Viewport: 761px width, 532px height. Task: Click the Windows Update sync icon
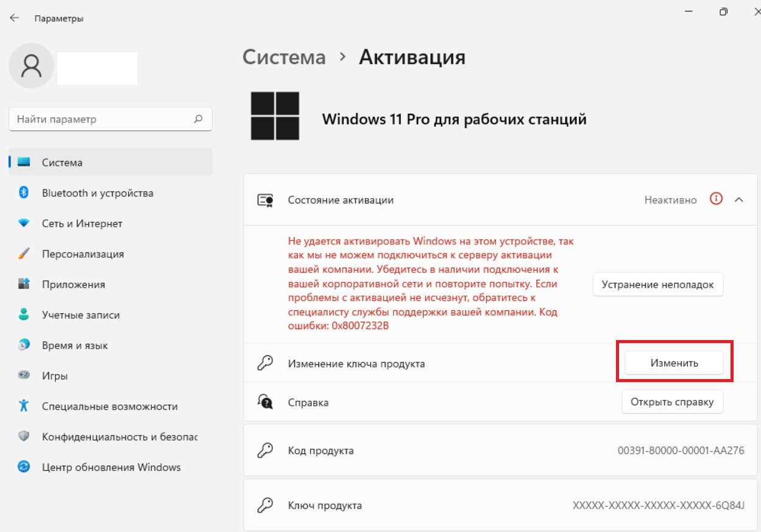[x=24, y=467]
